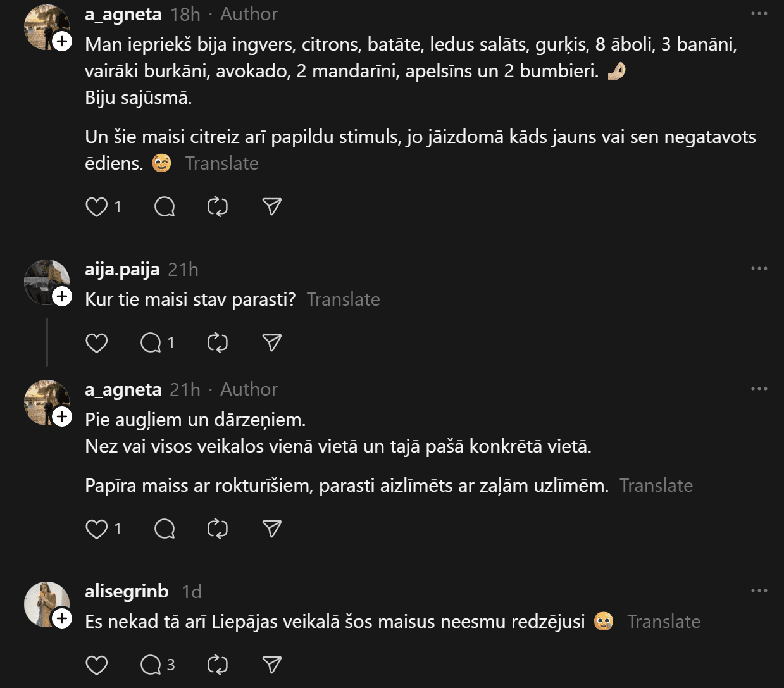Screen dimensions: 784x688
Task: Reply to aija.paija's comment
Action: 151,343
